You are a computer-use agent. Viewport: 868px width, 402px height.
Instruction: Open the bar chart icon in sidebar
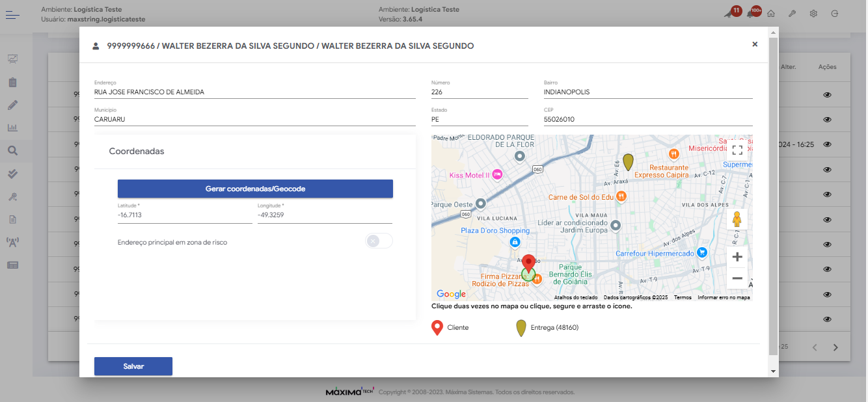point(12,128)
